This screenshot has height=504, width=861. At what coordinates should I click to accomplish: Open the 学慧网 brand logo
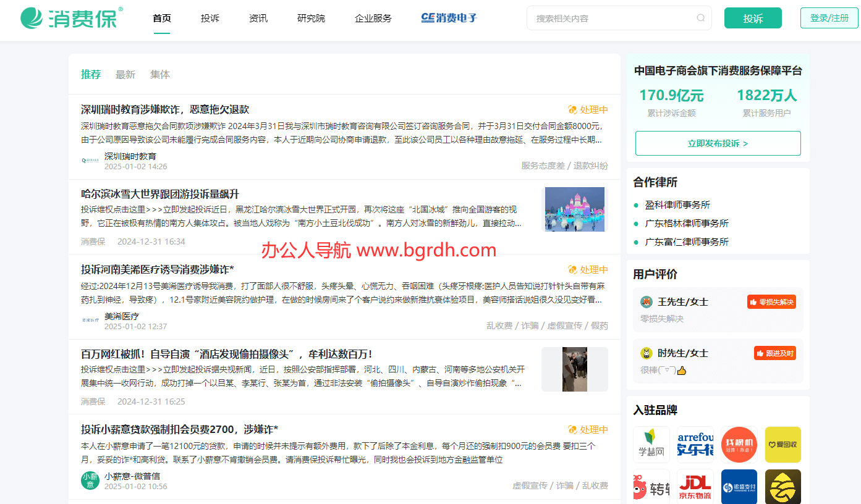tap(651, 445)
